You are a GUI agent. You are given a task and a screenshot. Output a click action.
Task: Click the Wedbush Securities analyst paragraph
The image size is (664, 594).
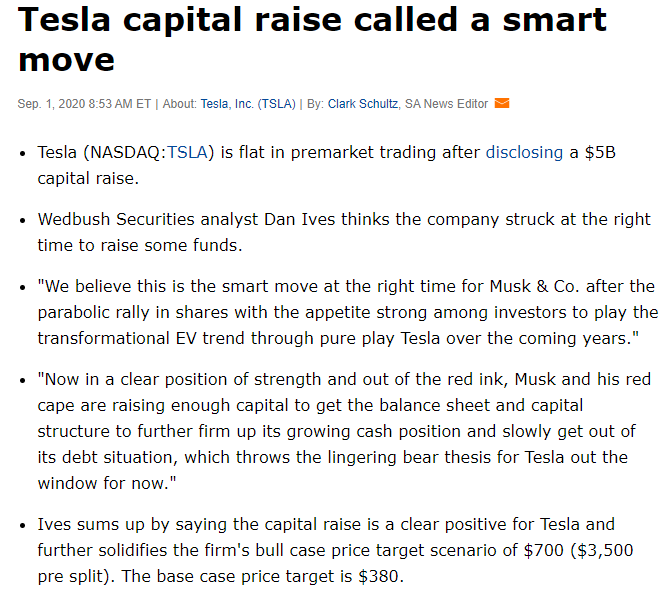(344, 232)
